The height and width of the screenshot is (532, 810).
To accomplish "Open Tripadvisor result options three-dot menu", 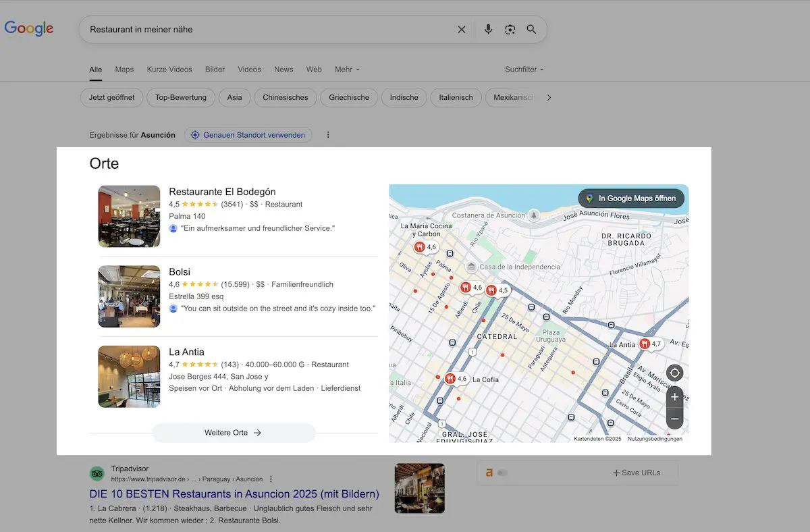I will [x=271, y=479].
